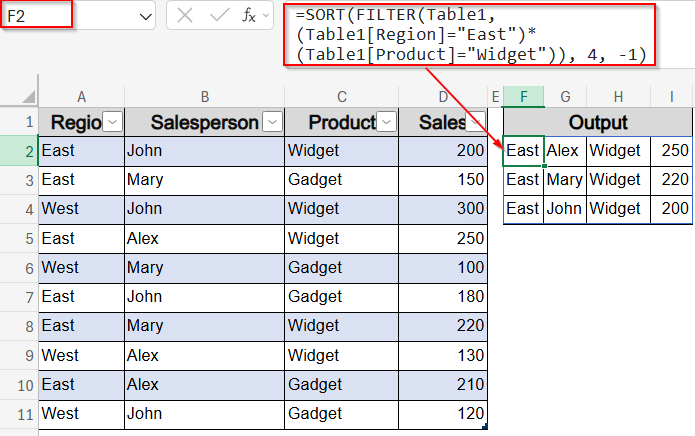Click the Output header cell

coord(597,122)
